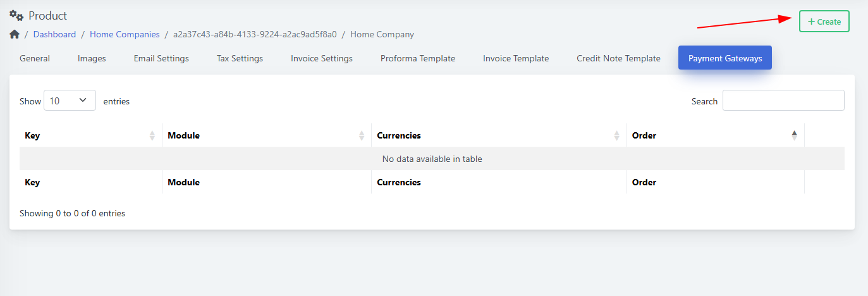Sort table by Order column arrows

pos(795,135)
